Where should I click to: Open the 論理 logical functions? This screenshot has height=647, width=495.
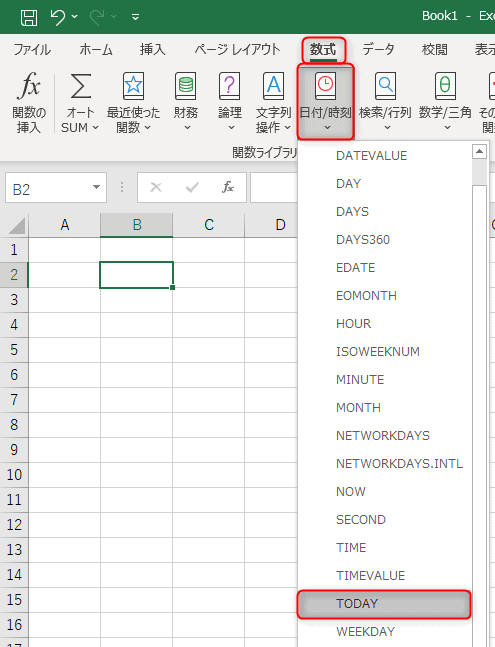coord(230,102)
